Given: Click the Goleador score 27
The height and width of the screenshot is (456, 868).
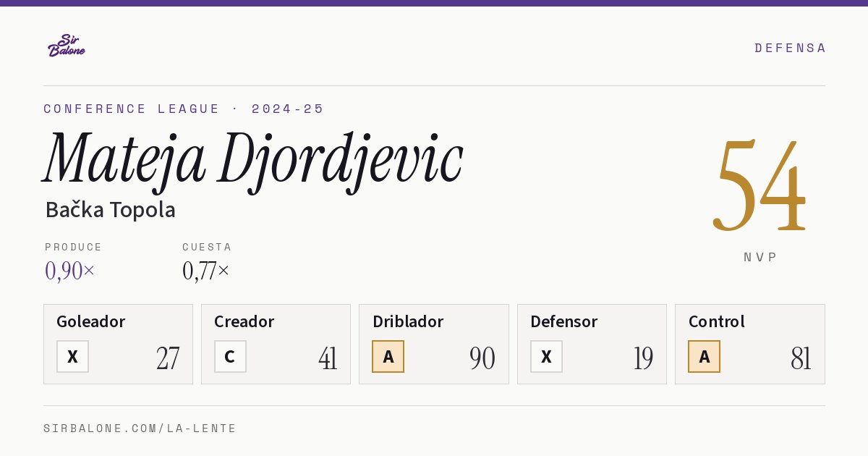Looking at the screenshot, I should click(168, 358).
